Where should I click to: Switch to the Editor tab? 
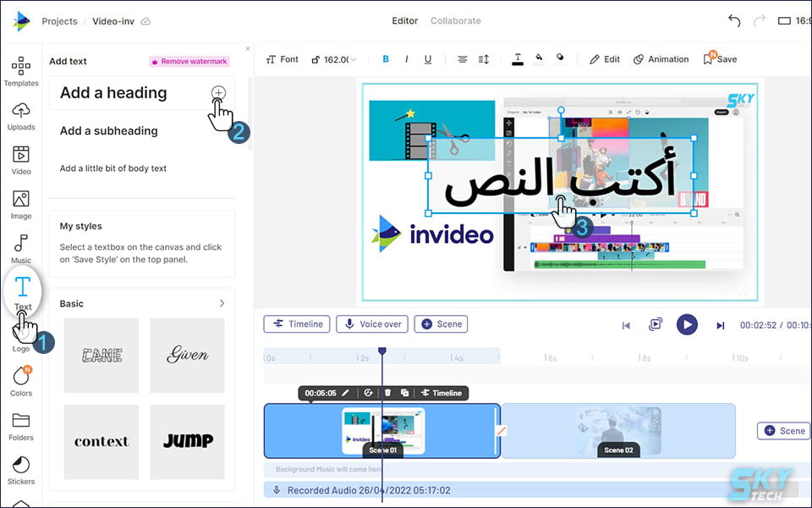point(404,20)
